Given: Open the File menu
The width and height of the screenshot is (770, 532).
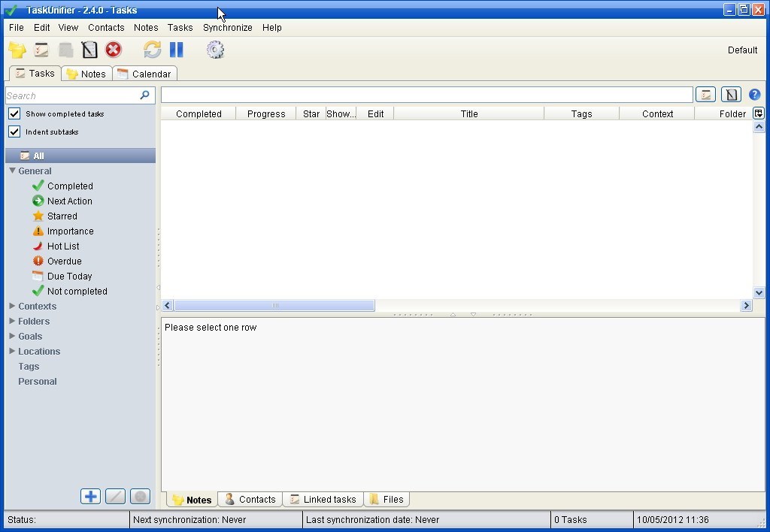Looking at the screenshot, I should [17, 28].
